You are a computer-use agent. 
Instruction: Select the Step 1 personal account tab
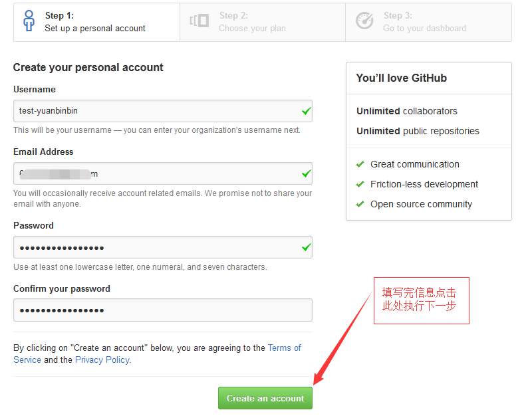[96, 22]
